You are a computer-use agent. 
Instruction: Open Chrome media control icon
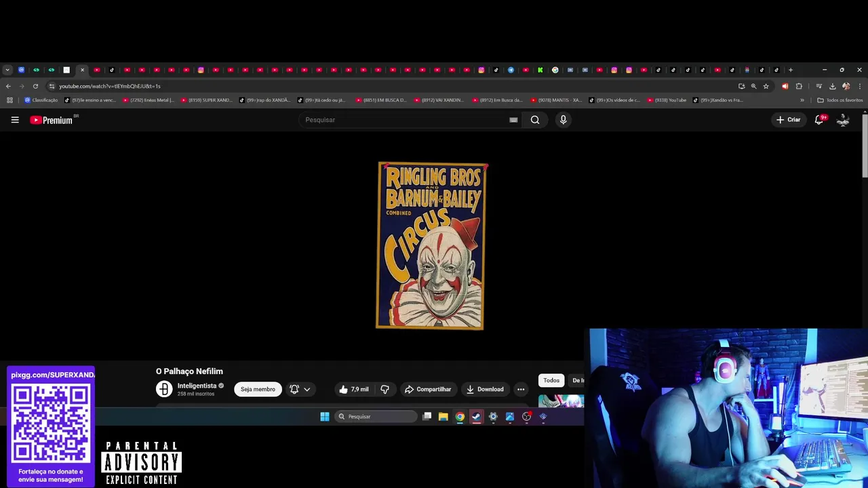pyautogui.click(x=818, y=86)
